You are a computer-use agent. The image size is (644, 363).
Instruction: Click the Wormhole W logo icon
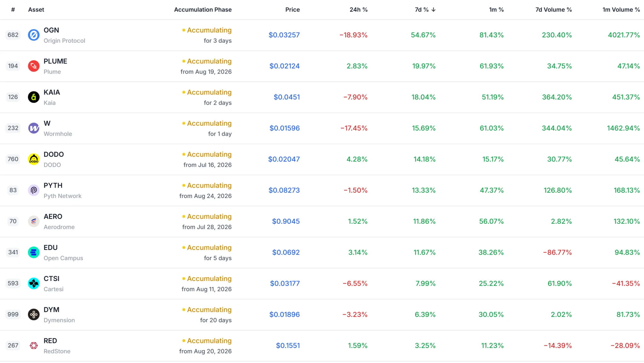coord(34,128)
